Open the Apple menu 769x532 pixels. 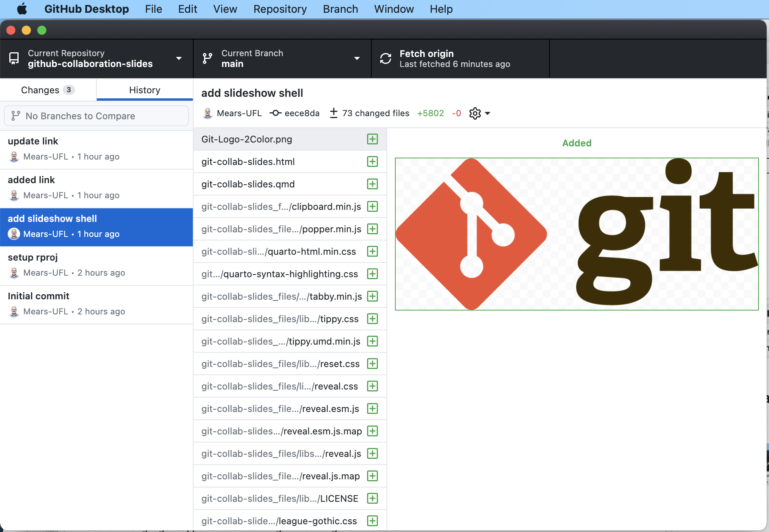coord(22,9)
